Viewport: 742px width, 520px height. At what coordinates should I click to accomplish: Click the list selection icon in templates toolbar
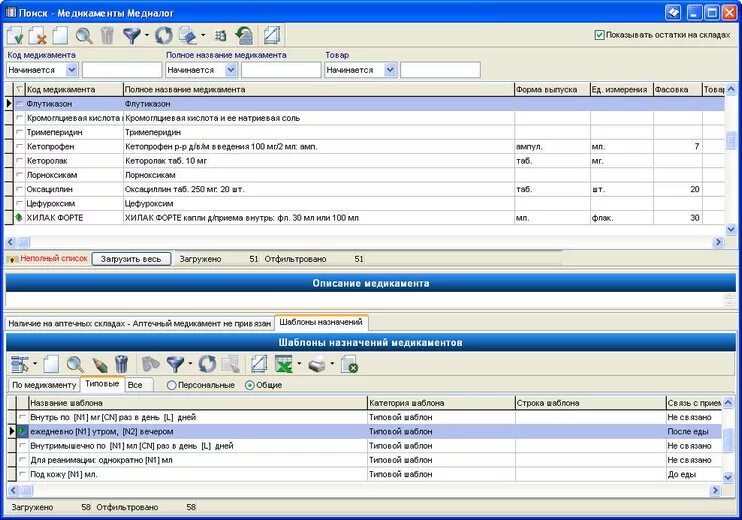20,364
